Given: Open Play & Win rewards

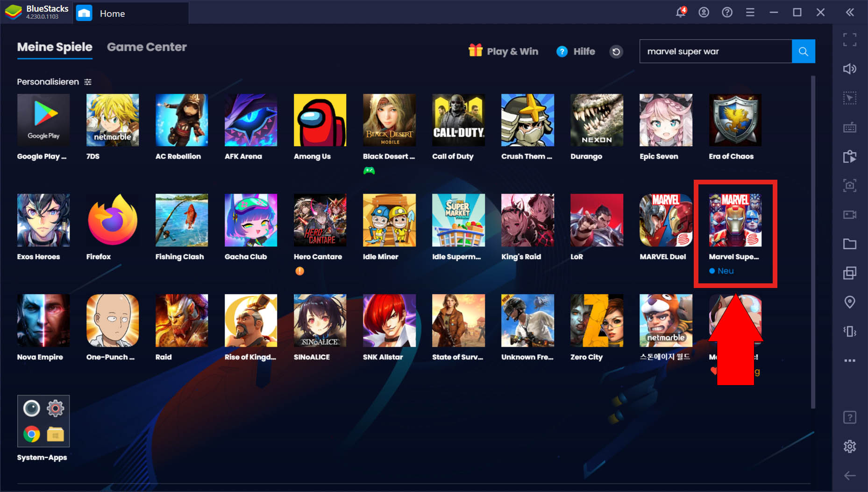Looking at the screenshot, I should (503, 51).
